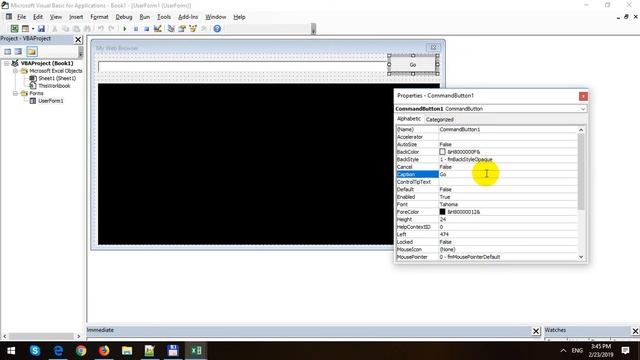Click View Object icon in Project panel
Viewport: 640px width, 360px height.
[x=18, y=51]
